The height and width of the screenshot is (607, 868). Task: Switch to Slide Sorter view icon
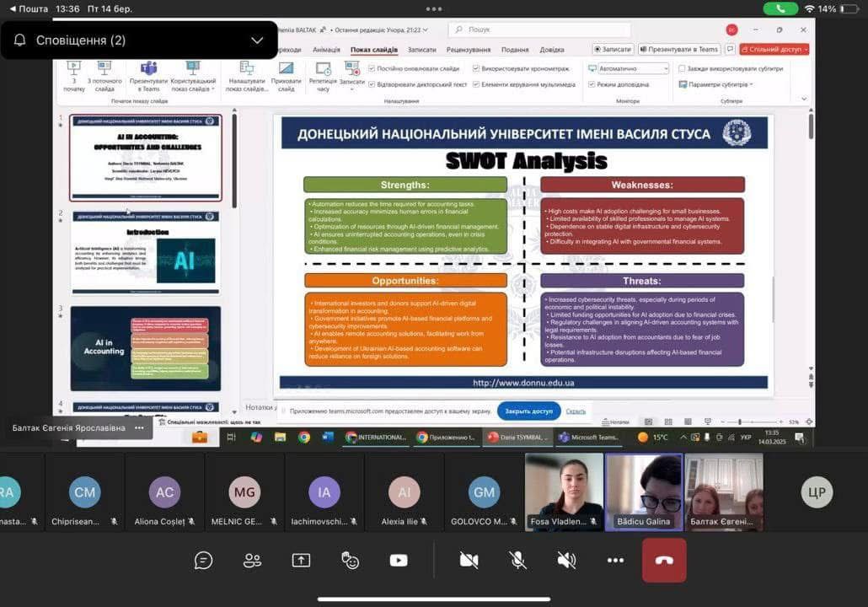pos(668,422)
